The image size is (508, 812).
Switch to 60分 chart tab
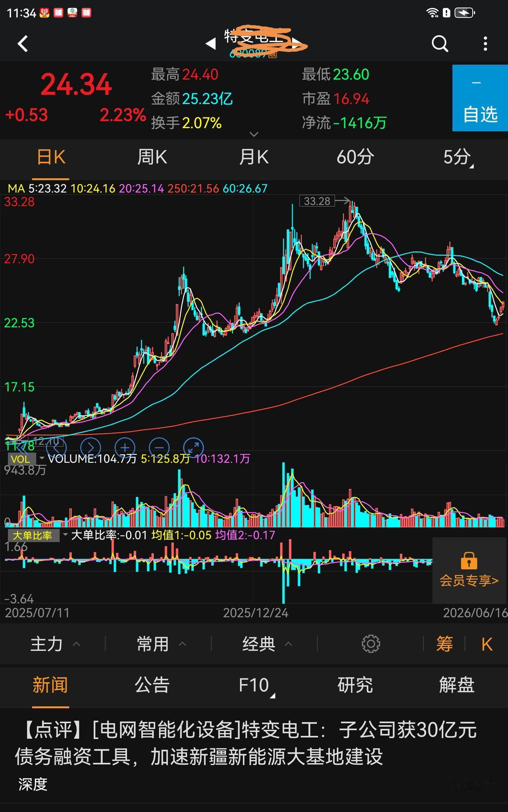click(355, 157)
